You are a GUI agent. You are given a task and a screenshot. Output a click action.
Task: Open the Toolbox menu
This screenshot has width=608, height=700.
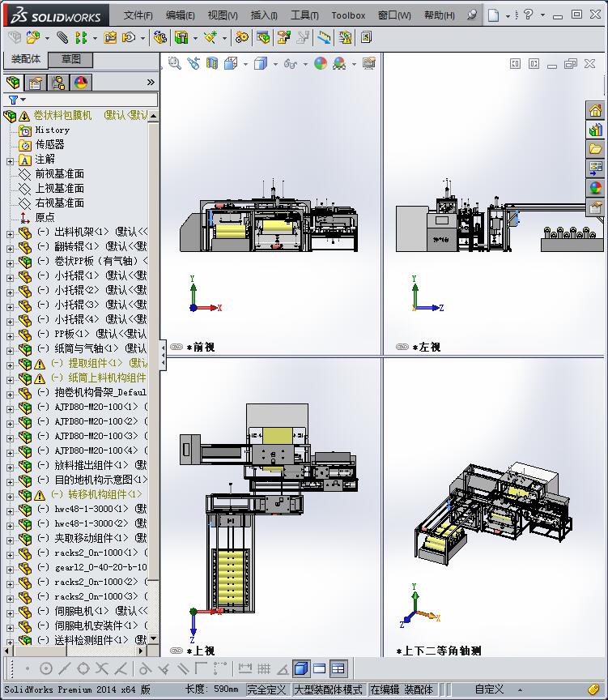point(348,15)
